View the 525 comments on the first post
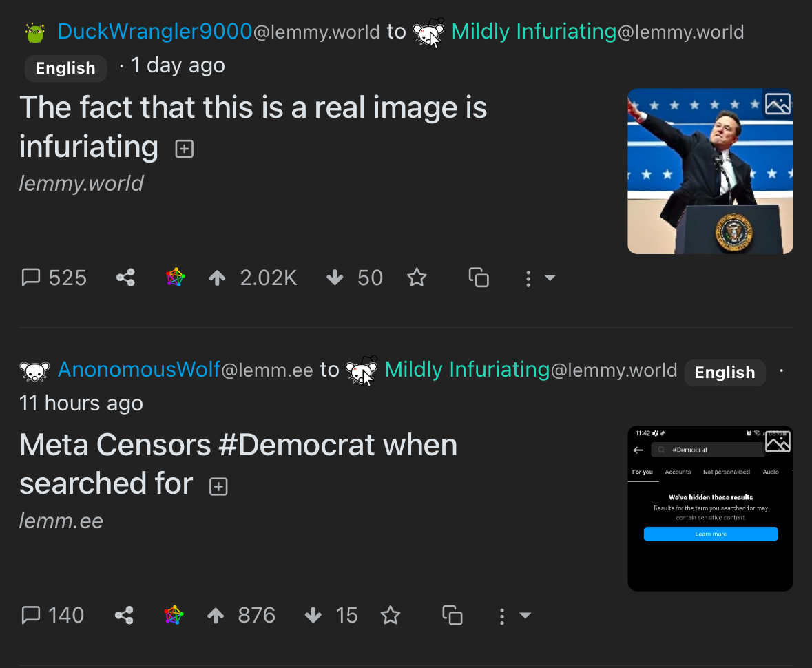The width and height of the screenshot is (812, 668). pos(54,278)
